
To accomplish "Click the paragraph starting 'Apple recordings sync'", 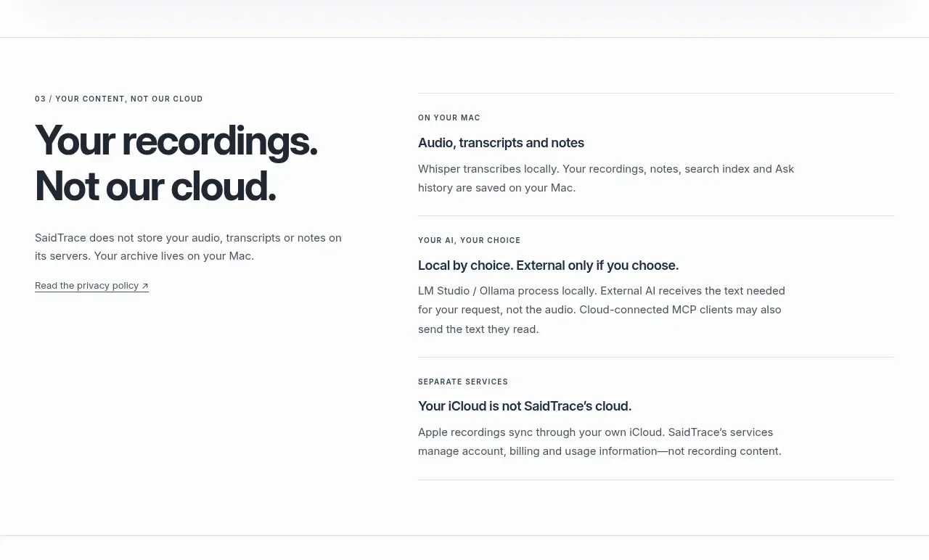I will pos(599,442).
